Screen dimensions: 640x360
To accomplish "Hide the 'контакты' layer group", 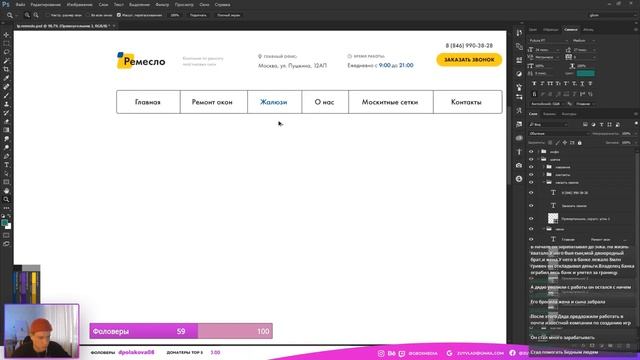I will point(531,175).
